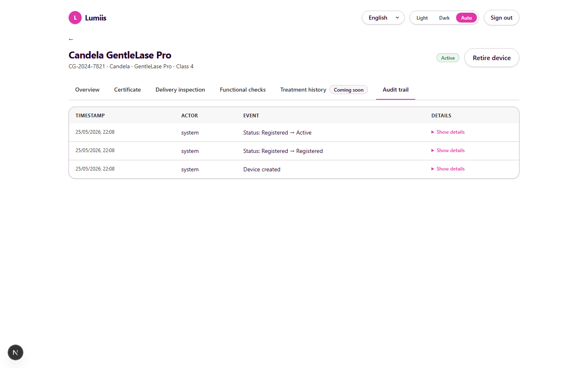Switch theme to Dark
Screen dimensions: 588x368
[x=444, y=18]
